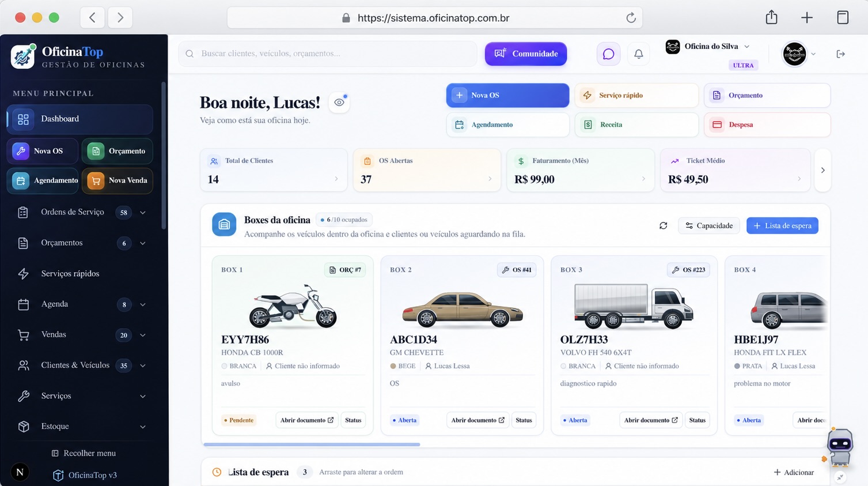Create a new Despesa
868x486 pixels.
(767, 125)
